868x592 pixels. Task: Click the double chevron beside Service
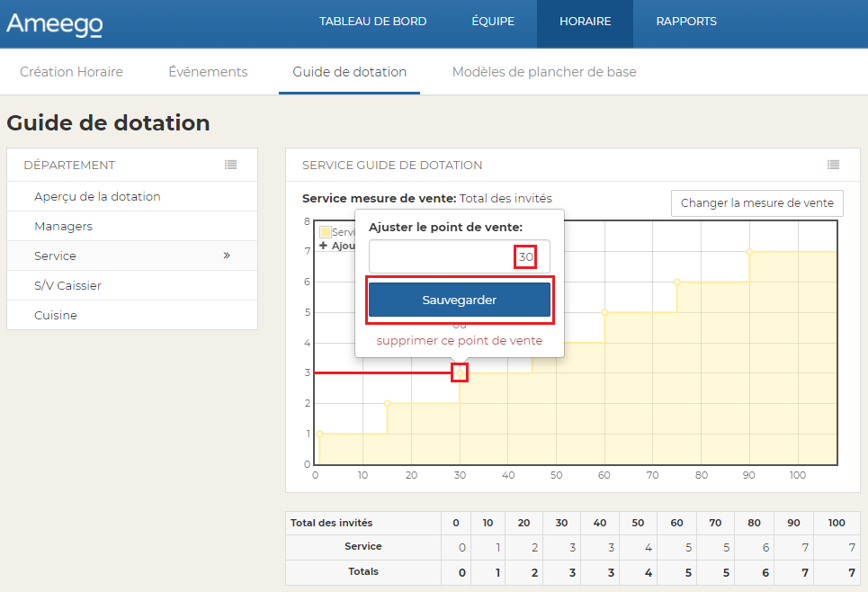(227, 256)
